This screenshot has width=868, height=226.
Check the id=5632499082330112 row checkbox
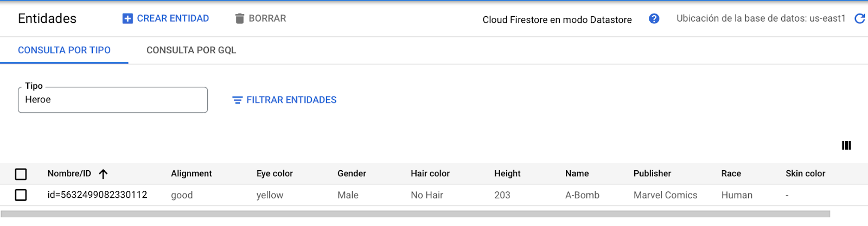[x=21, y=195]
